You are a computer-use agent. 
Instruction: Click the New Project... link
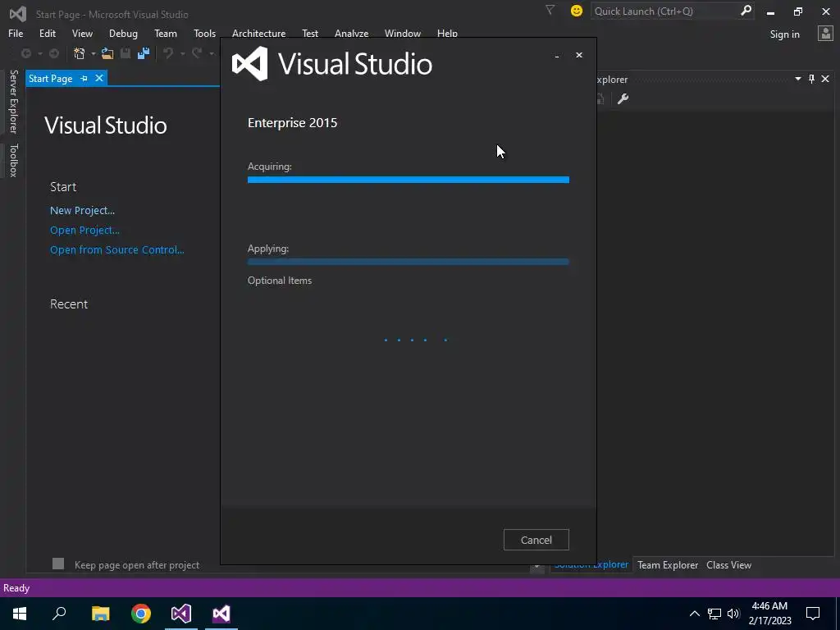coord(83,211)
